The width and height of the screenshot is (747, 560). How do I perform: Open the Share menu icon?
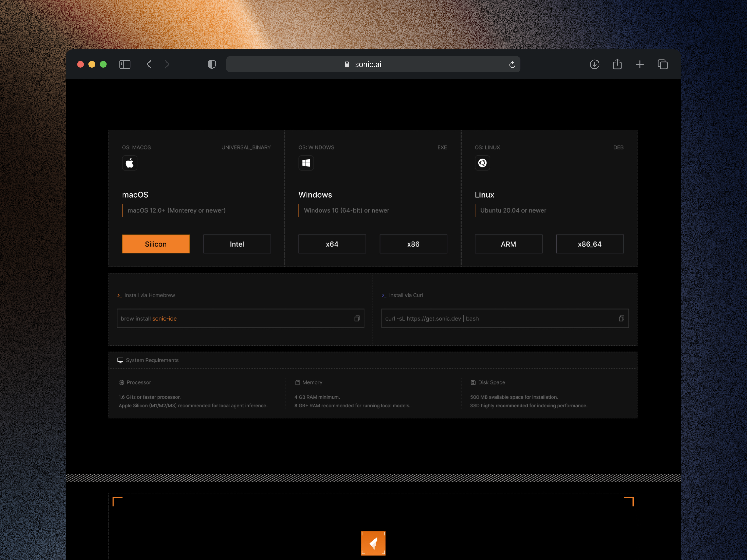point(617,64)
